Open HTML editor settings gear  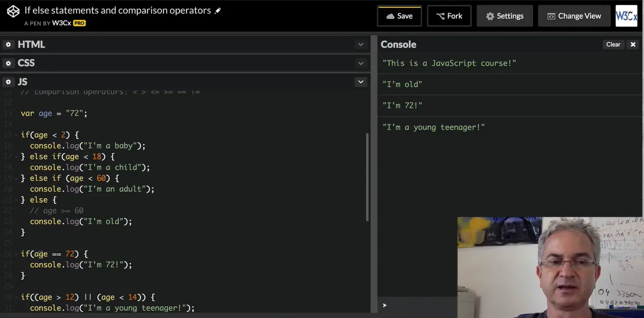(x=8, y=45)
